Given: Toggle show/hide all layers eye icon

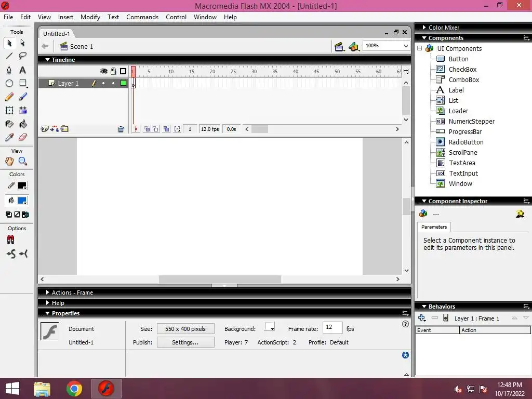Looking at the screenshot, I should pos(103,71).
